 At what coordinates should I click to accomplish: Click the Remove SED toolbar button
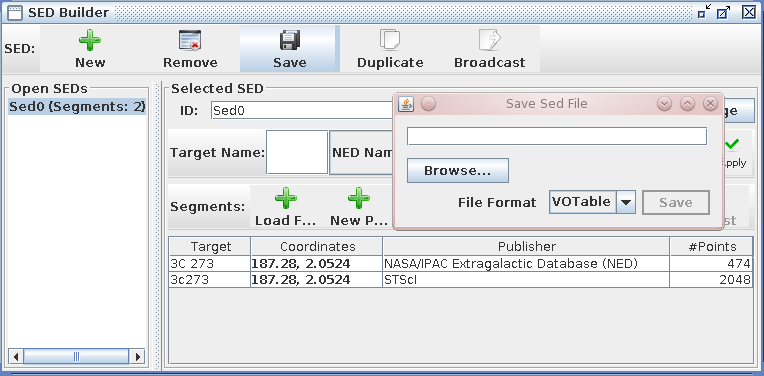click(x=190, y=49)
